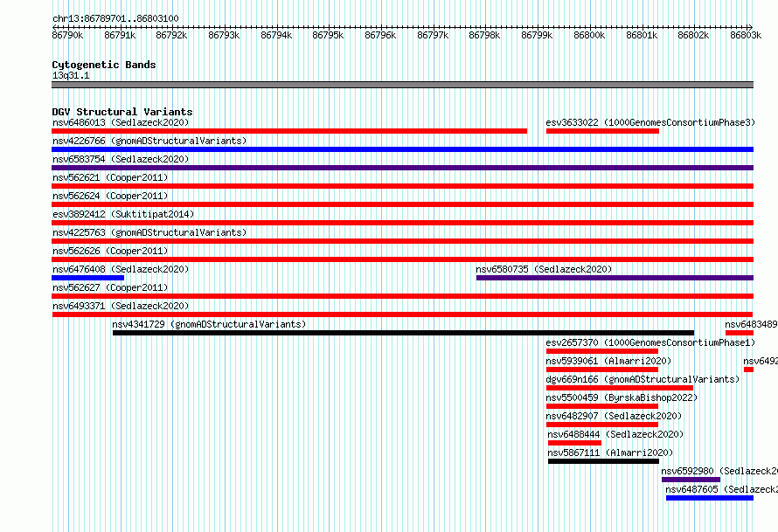Image resolution: width=778 pixels, height=532 pixels.
Task: Click the Cytogenetic Bands track title
Action: (104, 65)
